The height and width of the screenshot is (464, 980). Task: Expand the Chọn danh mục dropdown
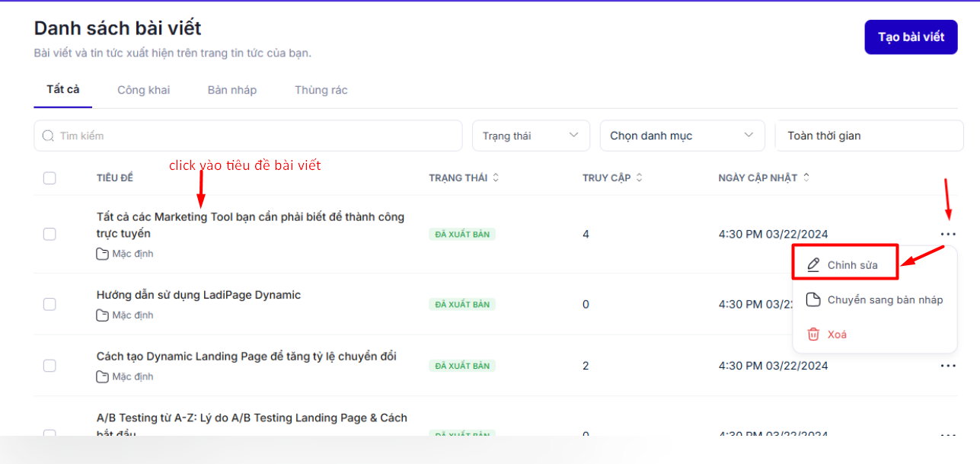(x=682, y=136)
